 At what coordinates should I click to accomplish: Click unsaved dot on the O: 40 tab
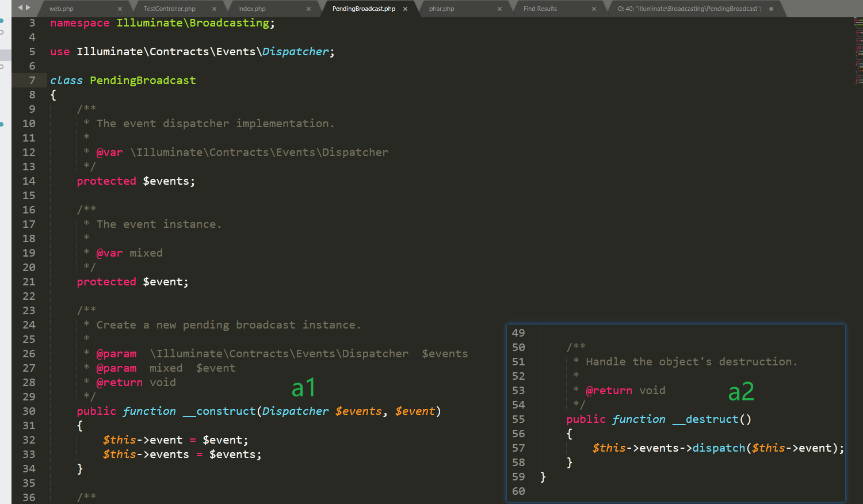pos(771,9)
